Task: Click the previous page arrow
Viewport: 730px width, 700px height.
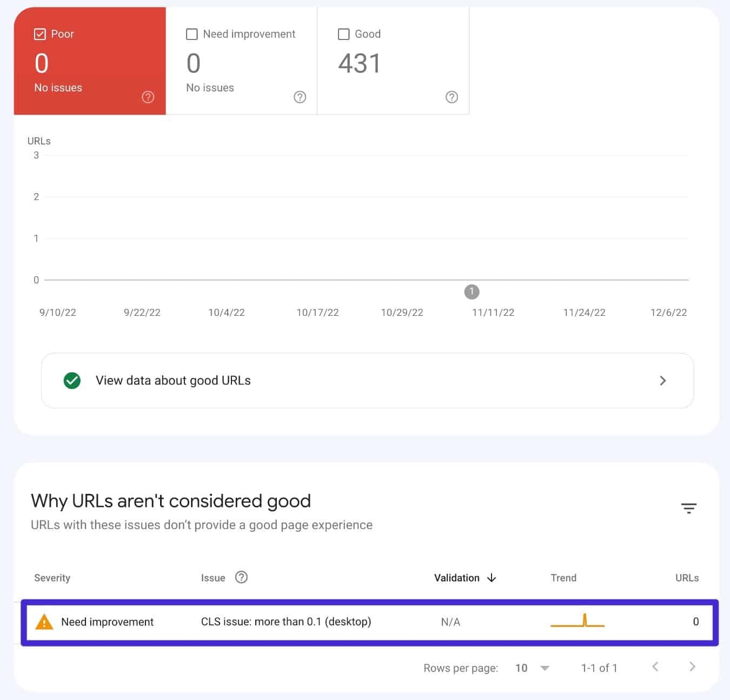Action: click(655, 668)
